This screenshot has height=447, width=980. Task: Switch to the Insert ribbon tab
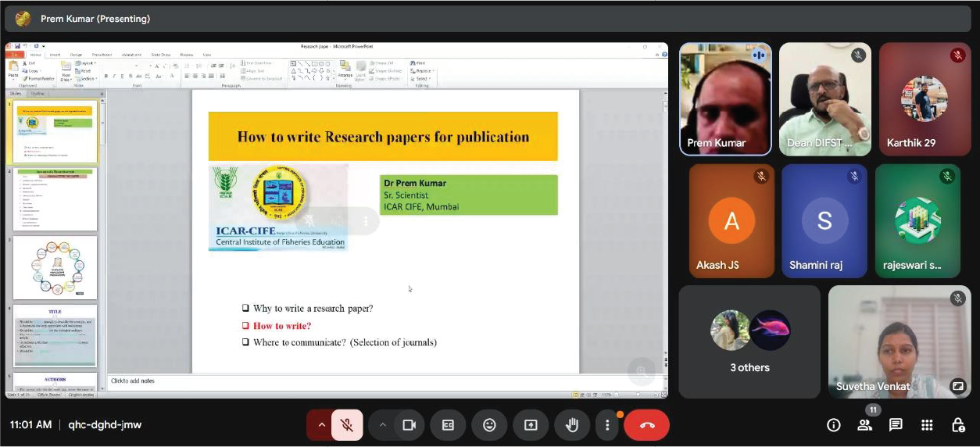pyautogui.click(x=55, y=55)
